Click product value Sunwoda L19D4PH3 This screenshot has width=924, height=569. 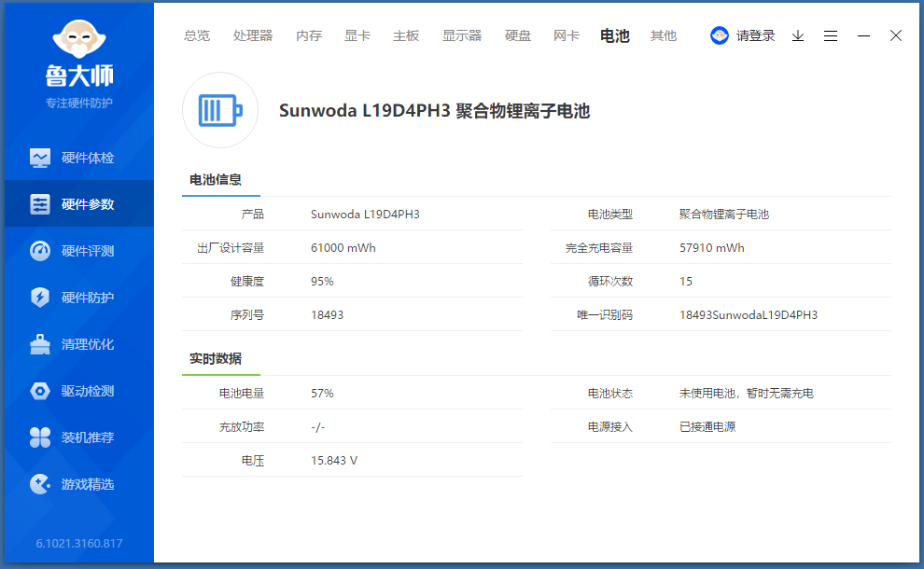365,214
